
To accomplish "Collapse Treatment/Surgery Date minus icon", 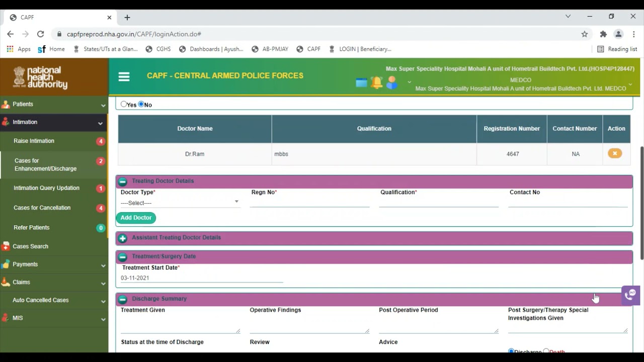I will tap(123, 257).
